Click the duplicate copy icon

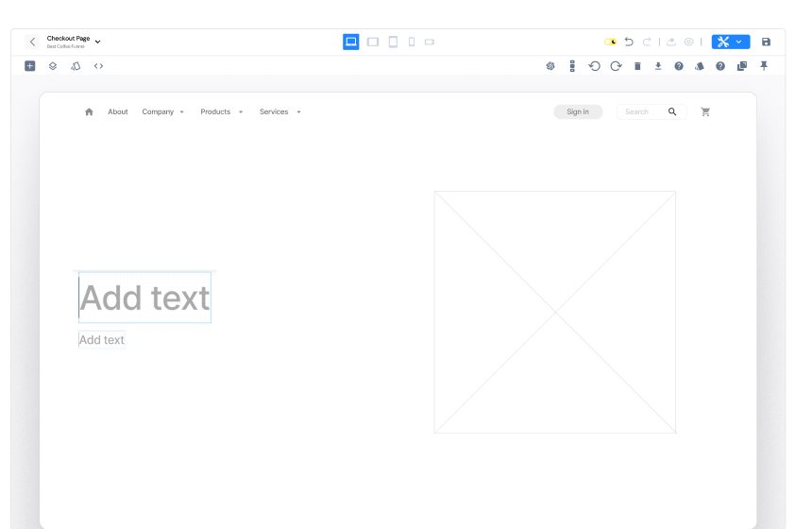[742, 66]
